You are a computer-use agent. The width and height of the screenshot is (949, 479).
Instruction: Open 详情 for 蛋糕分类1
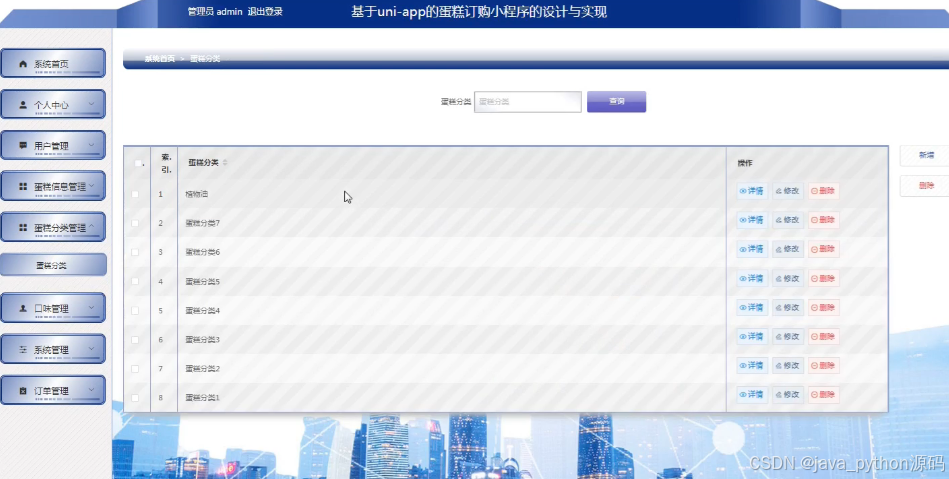click(x=752, y=395)
